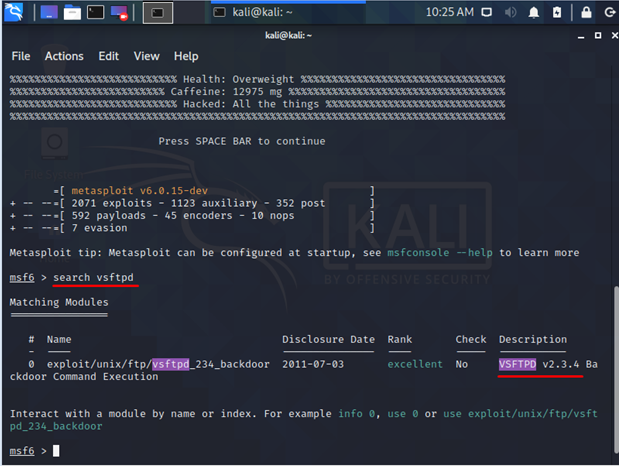The image size is (621, 466).
Task: Click the '7 evasion' banner text
Action: (x=99, y=228)
